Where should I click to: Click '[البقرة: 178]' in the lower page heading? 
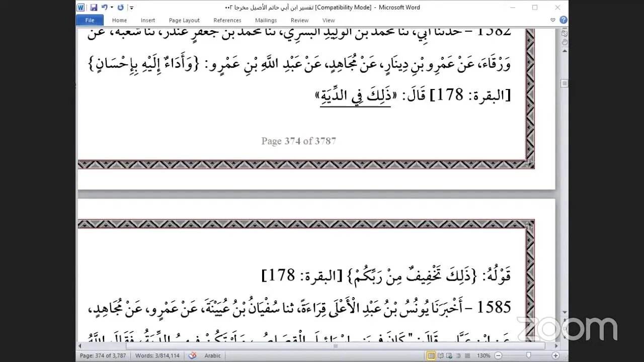pos(302,276)
